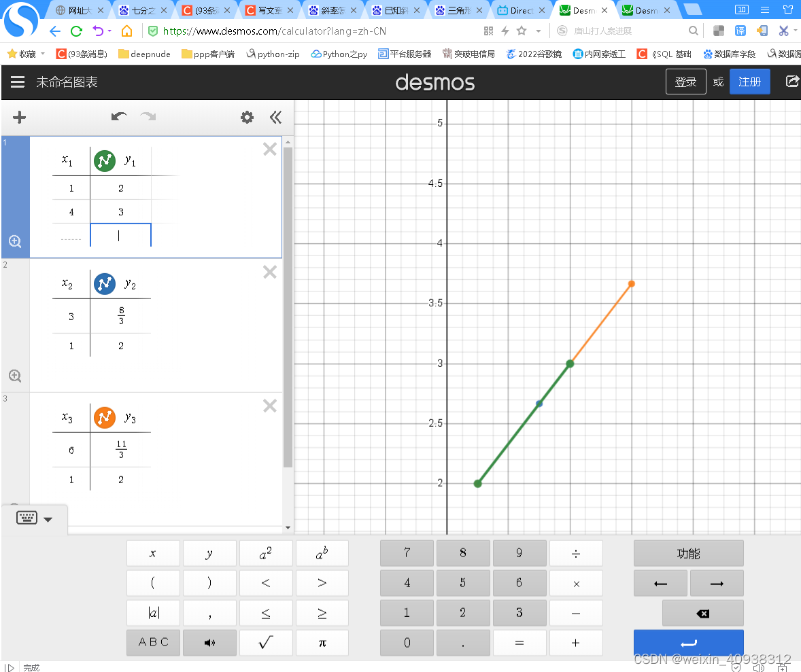Image resolution: width=801 pixels, height=672 pixels.
Task: Select the cell with value 8/3
Action: (x=121, y=316)
